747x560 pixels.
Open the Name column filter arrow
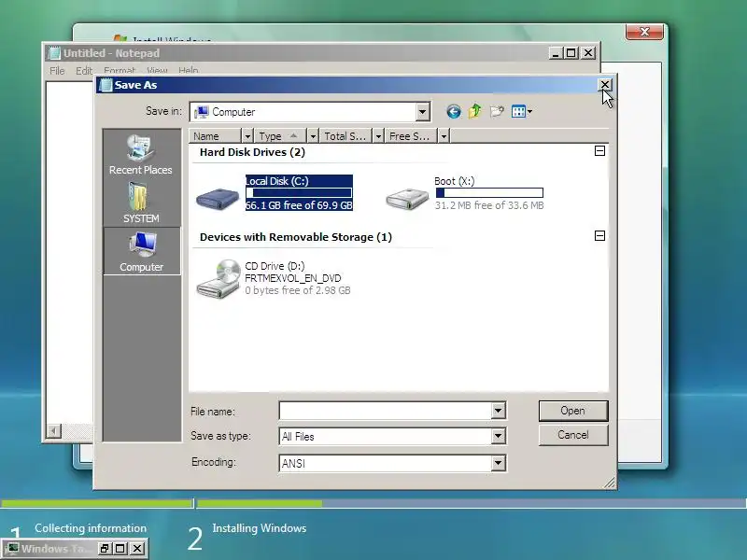(247, 136)
